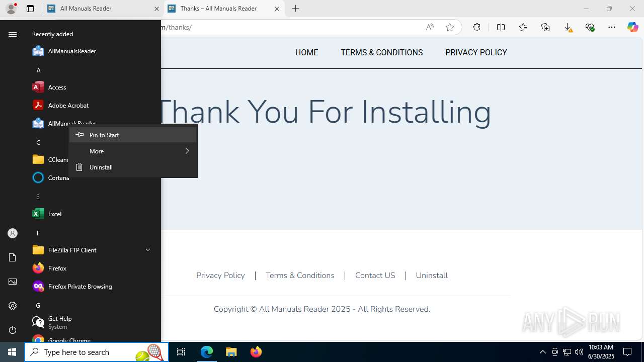Click the footer Terms & Conditions link
This screenshot has width=644, height=362.
click(300, 276)
